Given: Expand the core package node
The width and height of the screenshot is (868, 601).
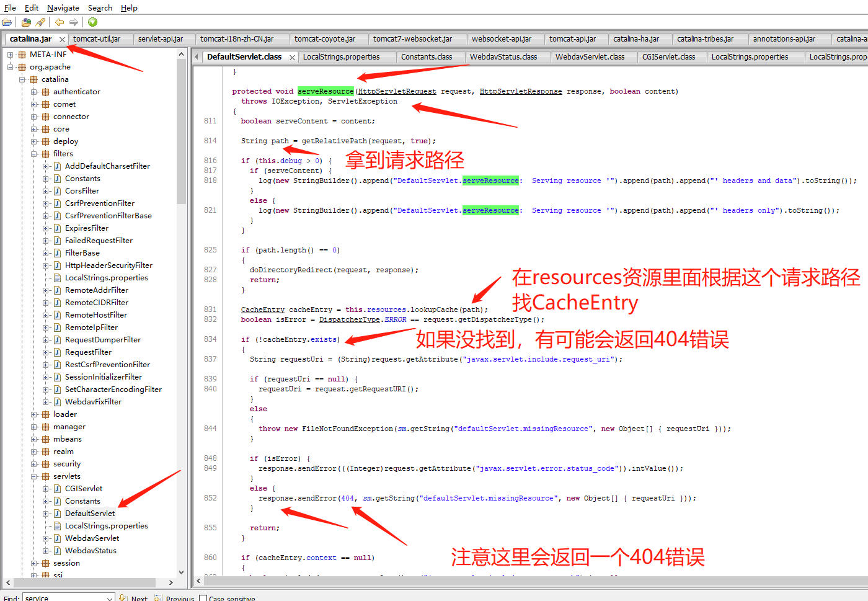Looking at the screenshot, I should pos(34,129).
